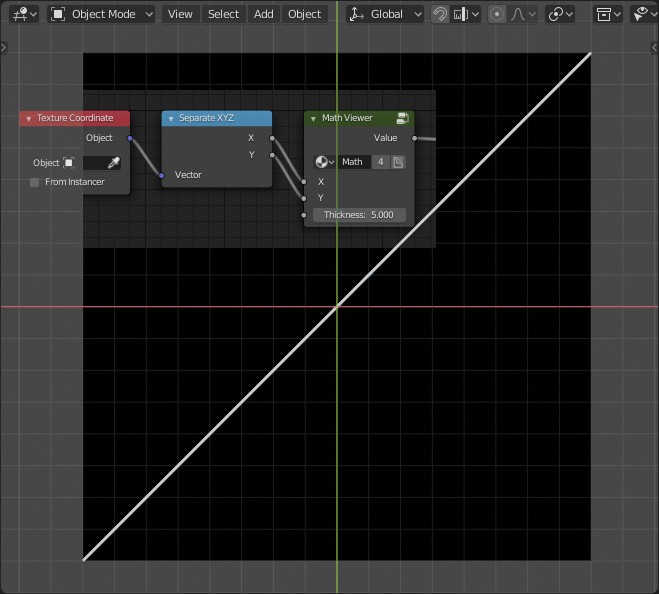Open the editor type selector icon
659x594 pixels.
[x=21, y=14]
